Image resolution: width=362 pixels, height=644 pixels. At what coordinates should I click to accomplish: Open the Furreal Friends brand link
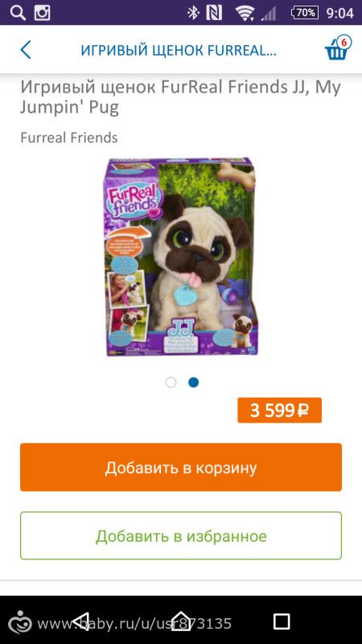[69, 138]
